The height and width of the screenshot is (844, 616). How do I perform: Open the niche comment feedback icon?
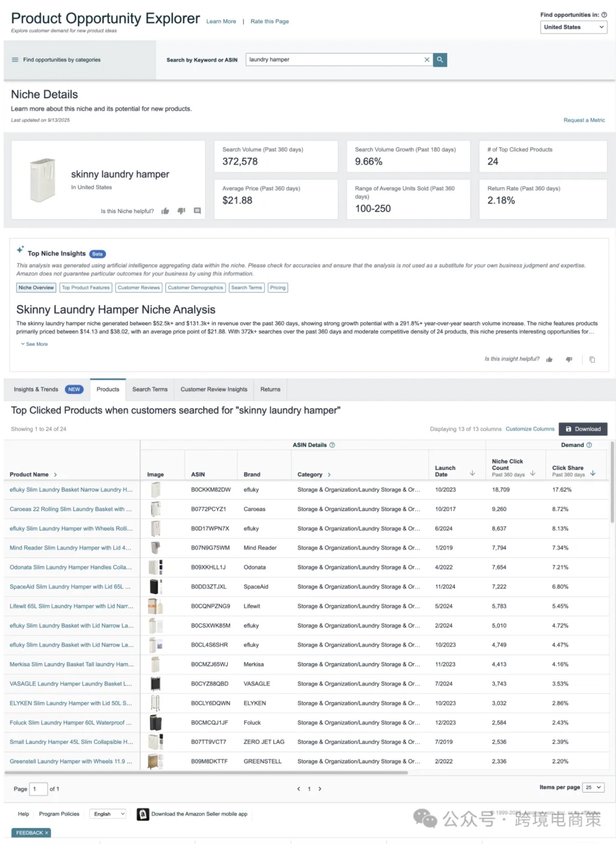(197, 211)
